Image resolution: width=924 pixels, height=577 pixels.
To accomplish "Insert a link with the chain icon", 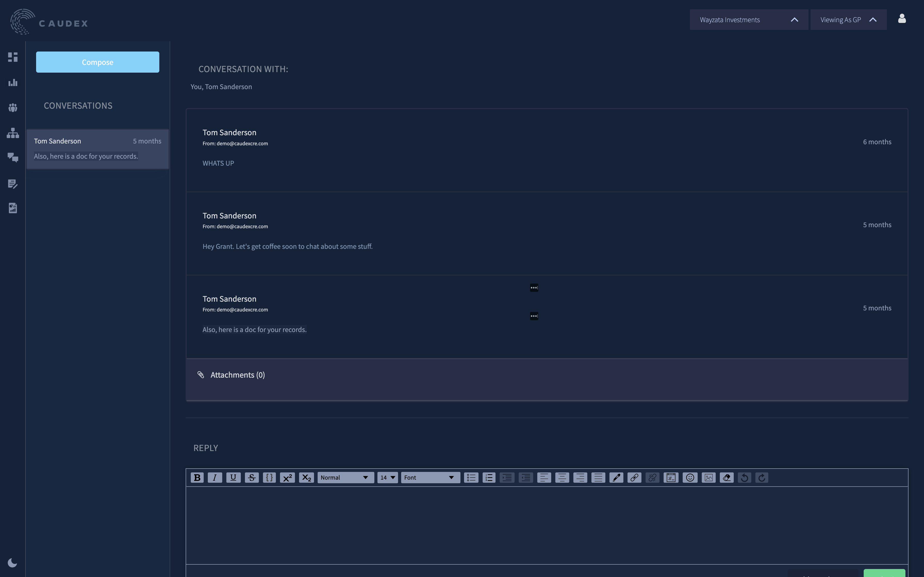I will (634, 477).
